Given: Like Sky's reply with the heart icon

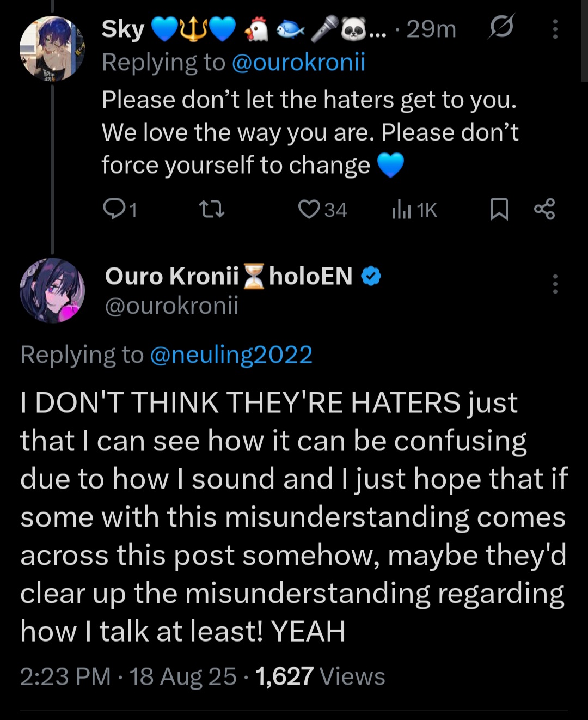Looking at the screenshot, I should 309,209.
